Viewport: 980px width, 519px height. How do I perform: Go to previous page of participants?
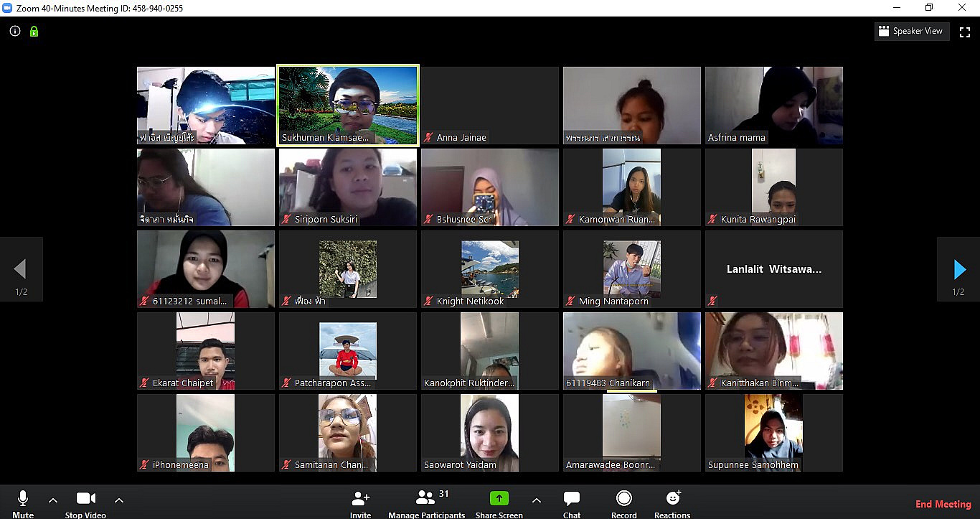21,270
